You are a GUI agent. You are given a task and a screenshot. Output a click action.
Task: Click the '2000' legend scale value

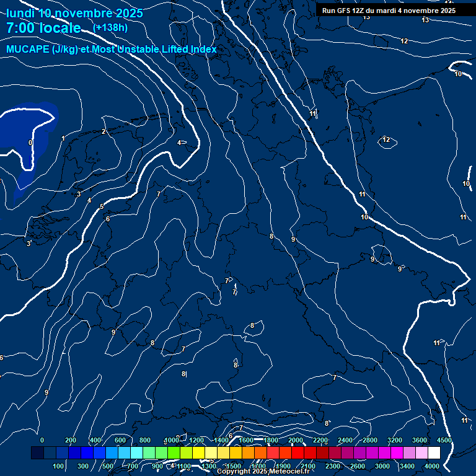click(x=296, y=440)
